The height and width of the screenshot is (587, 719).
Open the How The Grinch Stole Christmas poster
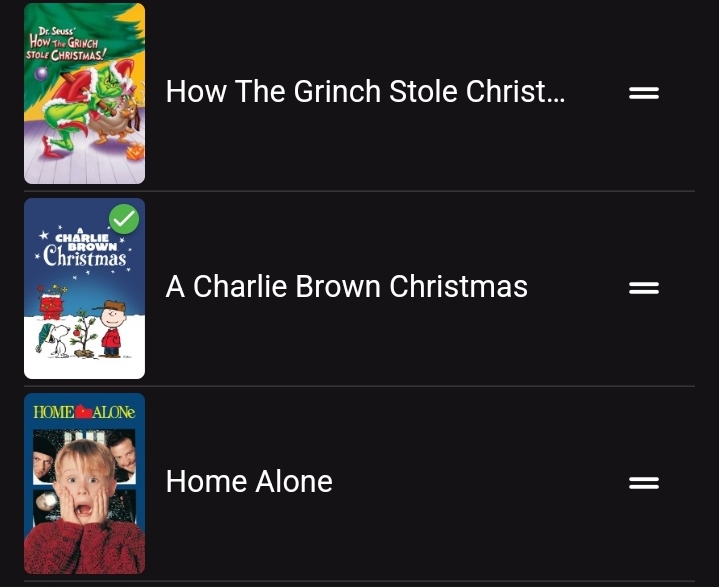84,93
